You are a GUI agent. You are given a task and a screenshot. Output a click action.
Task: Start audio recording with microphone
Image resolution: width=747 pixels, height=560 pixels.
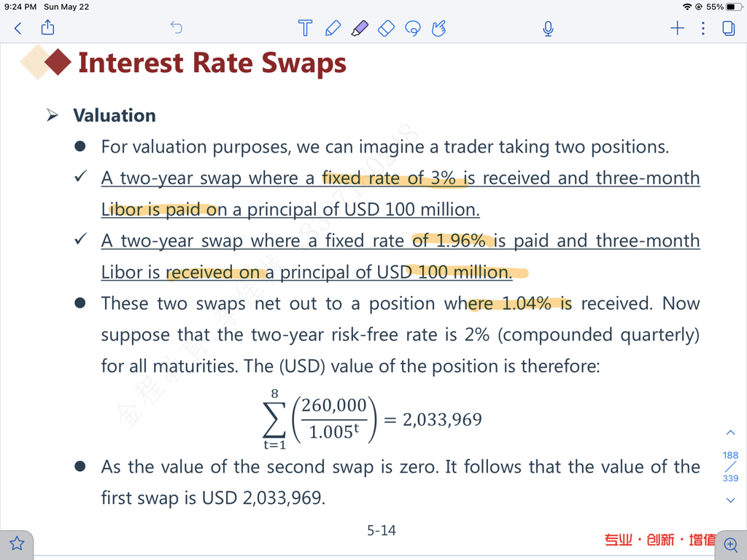(x=548, y=28)
